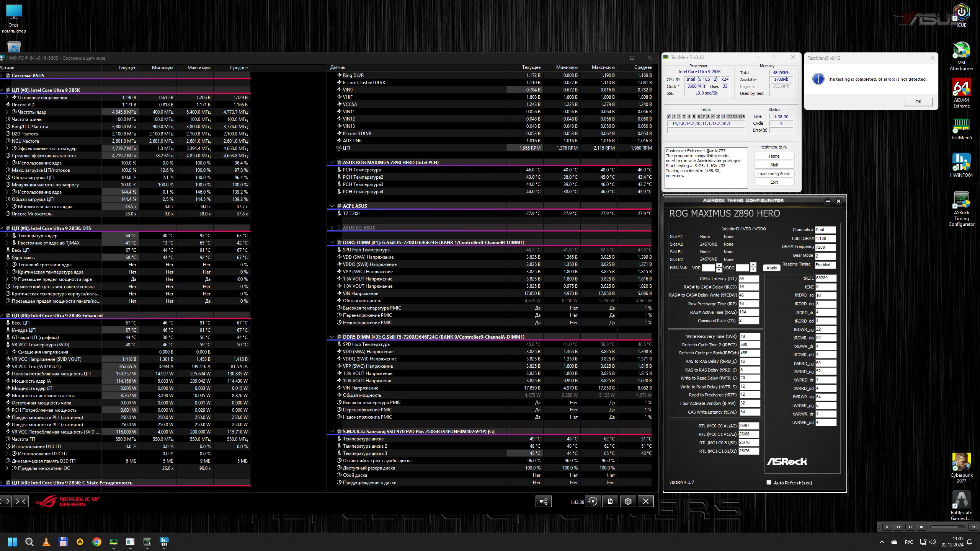This screenshot has height=551, width=980.
Task: Pause playback in mini media widget
Action: 887,527
